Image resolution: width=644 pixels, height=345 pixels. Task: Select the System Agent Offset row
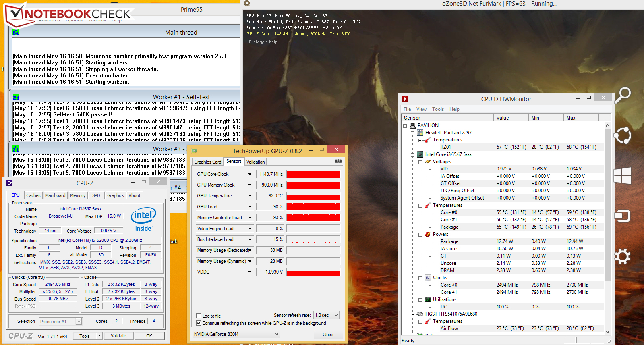(503, 198)
